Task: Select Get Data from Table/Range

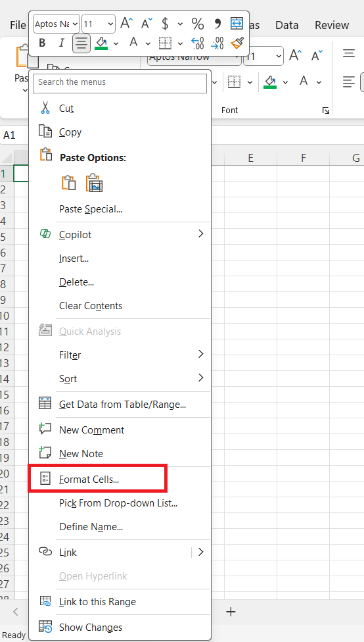Action: 120,405
